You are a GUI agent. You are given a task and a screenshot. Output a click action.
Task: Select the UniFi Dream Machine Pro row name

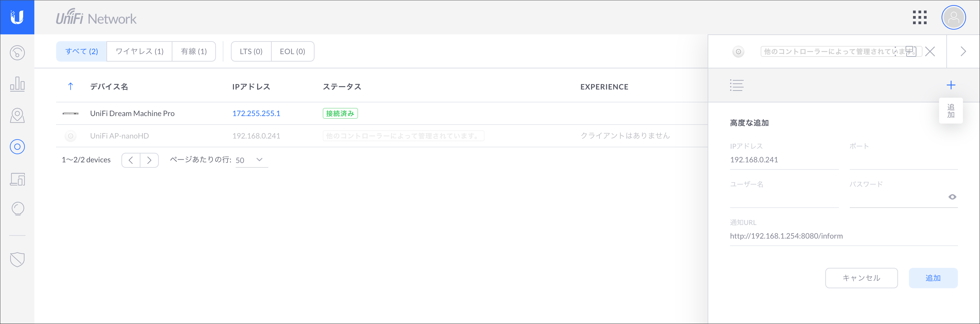tap(132, 113)
